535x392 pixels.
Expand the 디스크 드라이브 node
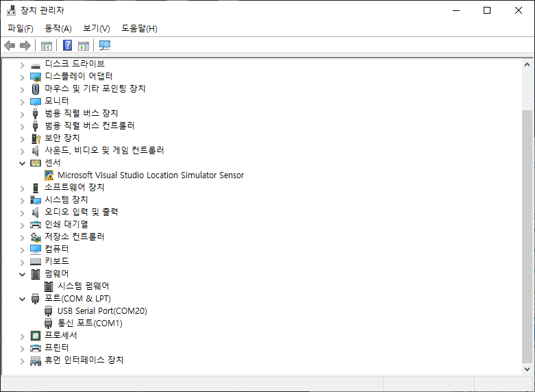point(23,65)
